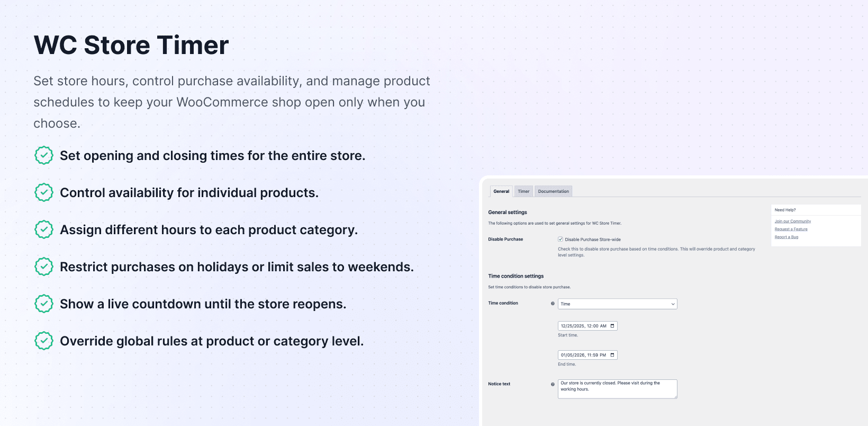Click the Notice text box resize handle
The width and height of the screenshot is (868, 426).
point(675,396)
